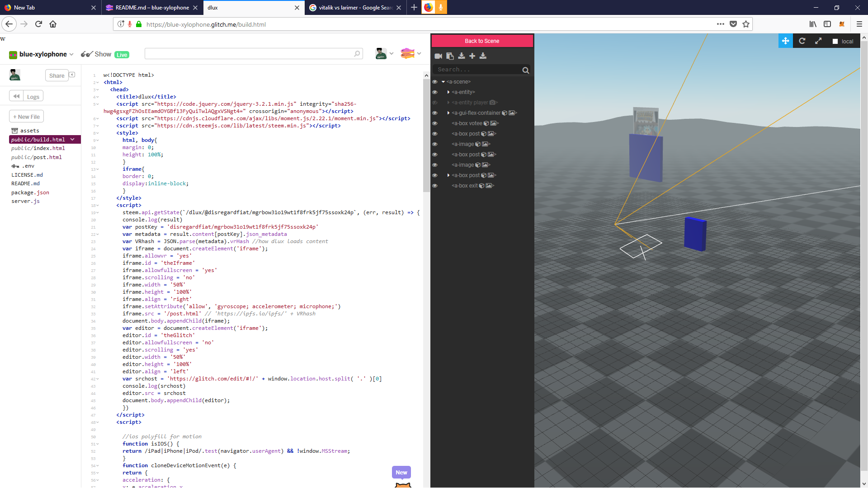Click the glasses Show icon
868x488 pixels.
[87, 54]
